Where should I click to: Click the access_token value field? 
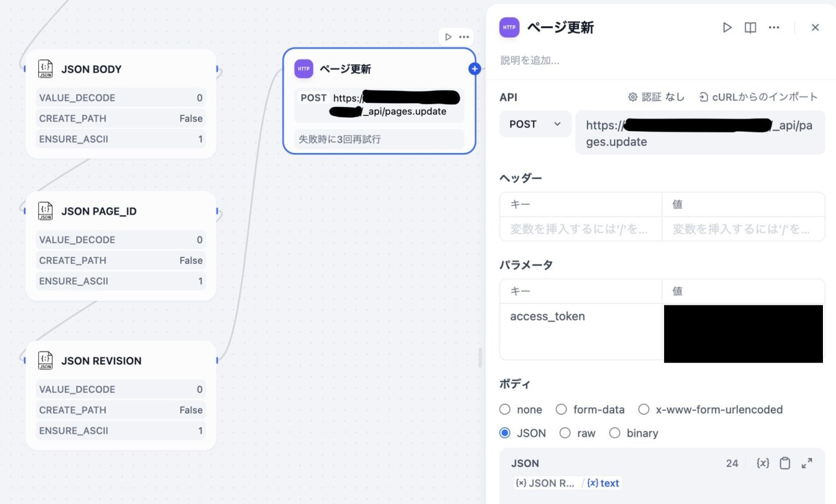743,333
